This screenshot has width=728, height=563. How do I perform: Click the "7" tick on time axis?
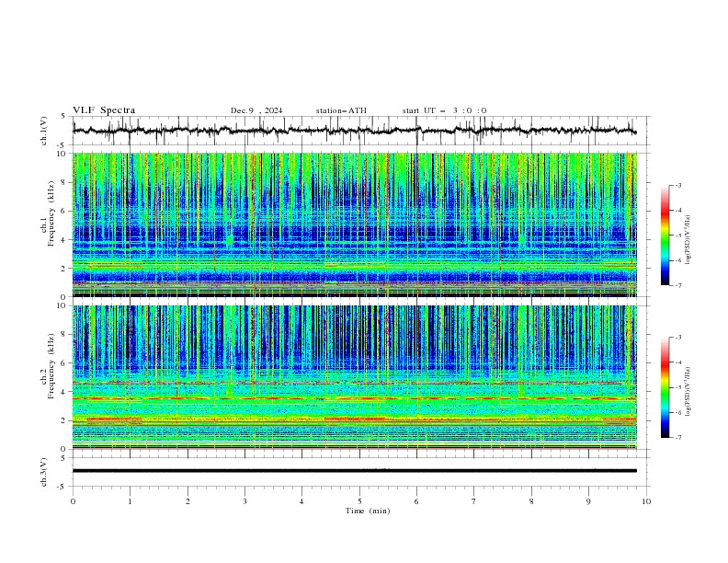tap(474, 501)
